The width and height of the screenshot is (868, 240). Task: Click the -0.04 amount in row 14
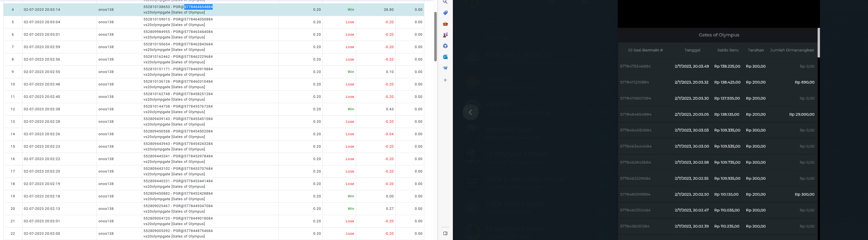389,134
